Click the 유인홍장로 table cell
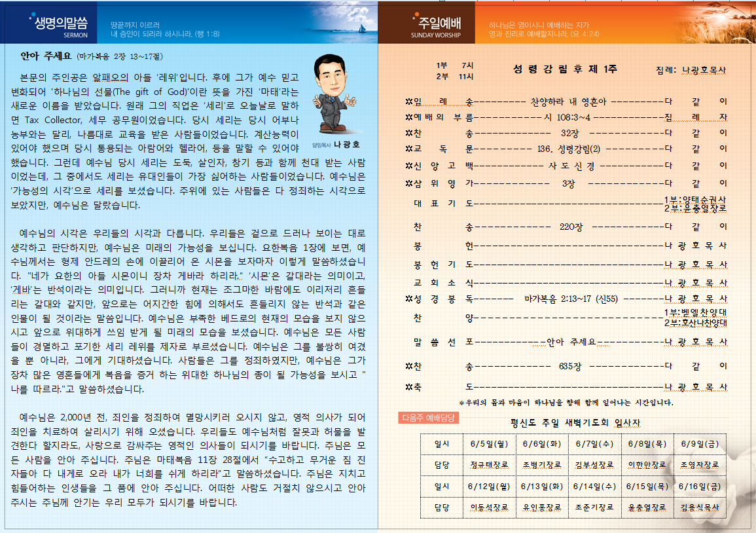Screen dimensions: 756x533 pos(541,507)
